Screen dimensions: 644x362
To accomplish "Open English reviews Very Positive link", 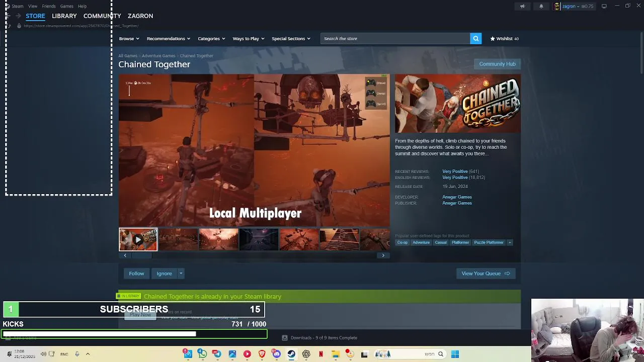I will coord(455,177).
